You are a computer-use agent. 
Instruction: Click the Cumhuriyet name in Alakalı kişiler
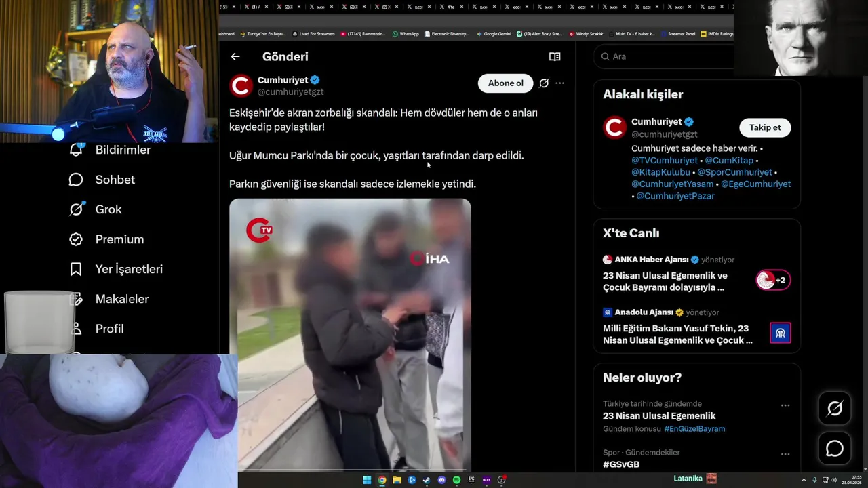pyautogui.click(x=656, y=122)
